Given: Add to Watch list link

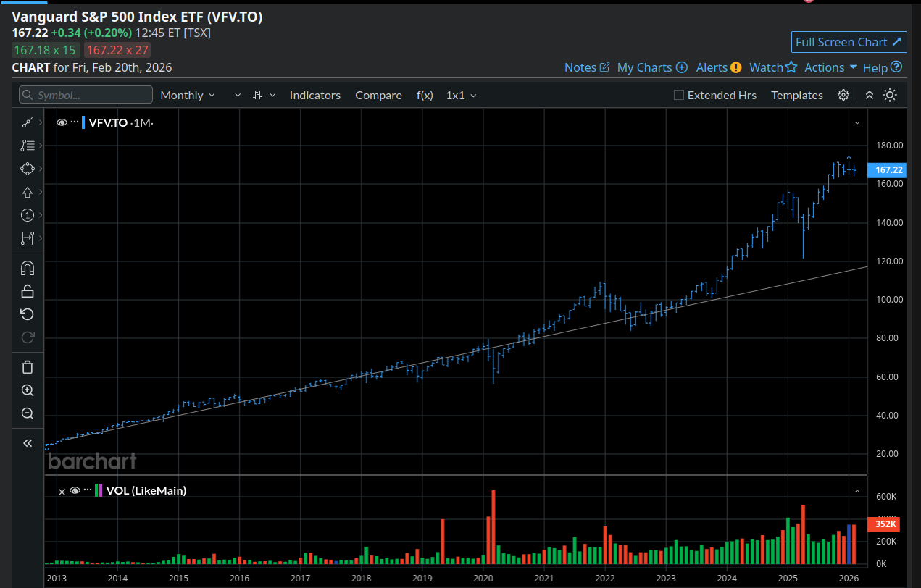Looking at the screenshot, I should 772,67.
